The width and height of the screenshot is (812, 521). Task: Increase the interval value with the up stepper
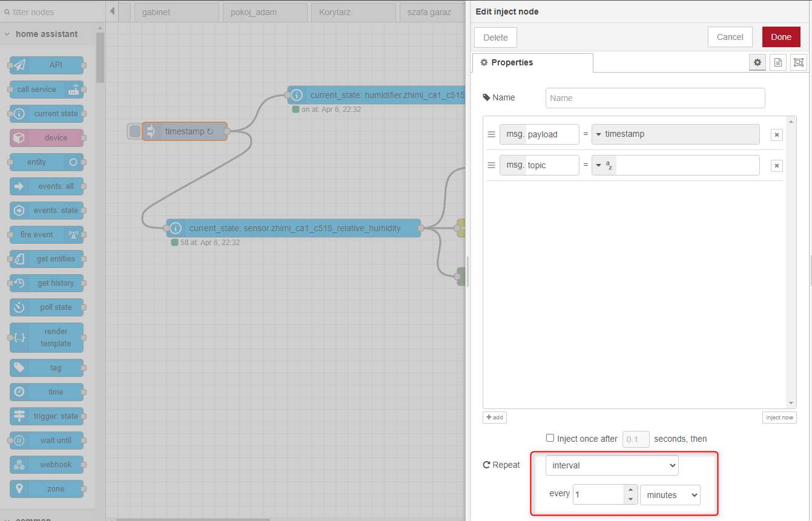point(630,491)
